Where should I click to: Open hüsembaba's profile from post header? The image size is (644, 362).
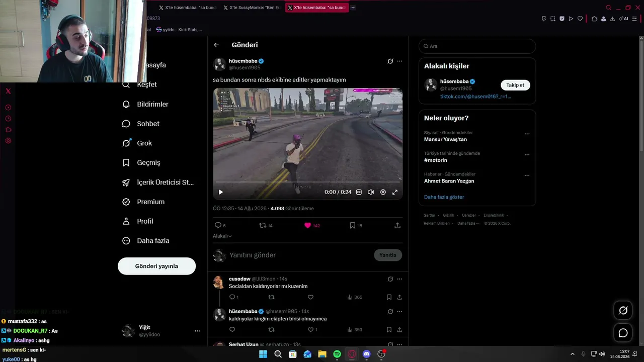coord(243,61)
